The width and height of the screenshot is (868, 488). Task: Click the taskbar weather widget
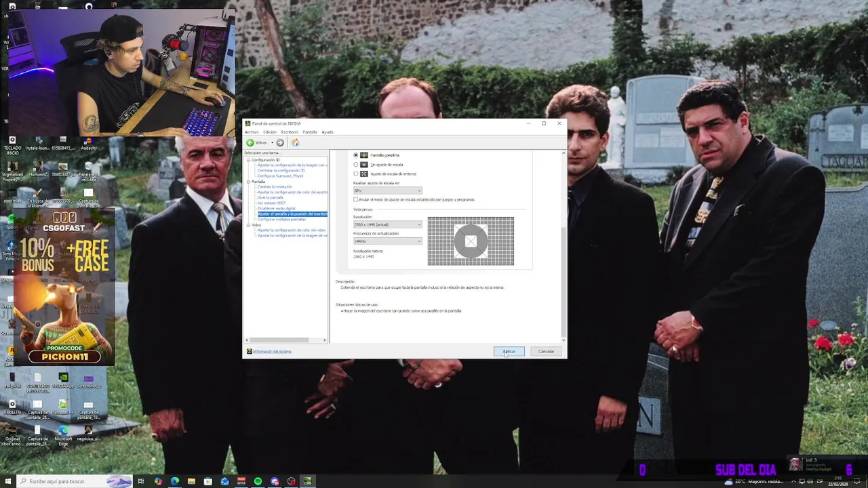[x=754, y=481]
